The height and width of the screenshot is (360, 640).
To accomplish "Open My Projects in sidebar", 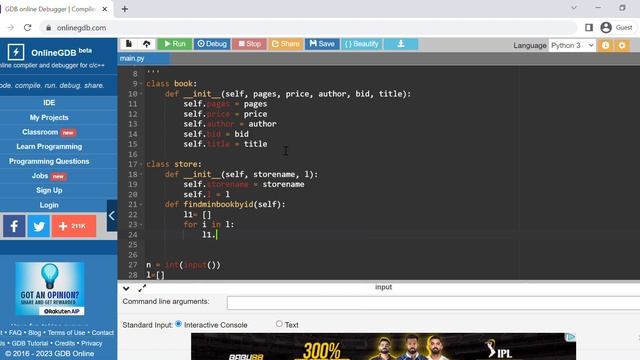I will coord(49,118).
